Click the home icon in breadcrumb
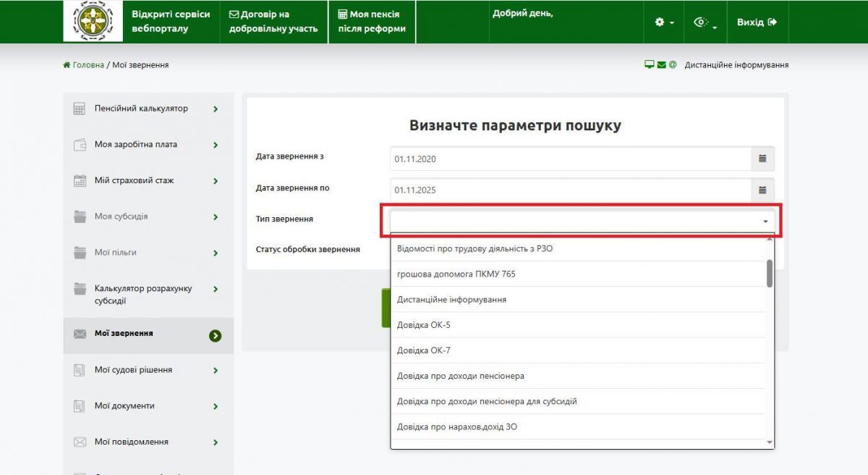868x475 pixels. 67,65
